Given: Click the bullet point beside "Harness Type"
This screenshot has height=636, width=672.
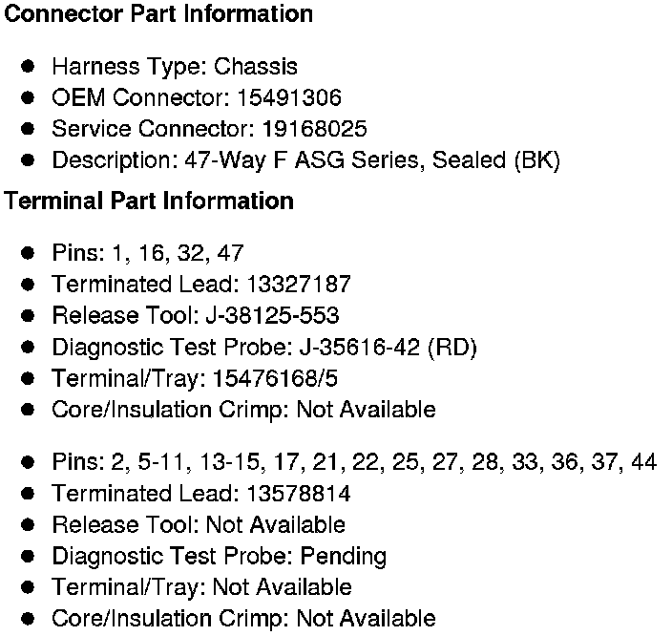Looking at the screenshot, I should [x=29, y=67].
